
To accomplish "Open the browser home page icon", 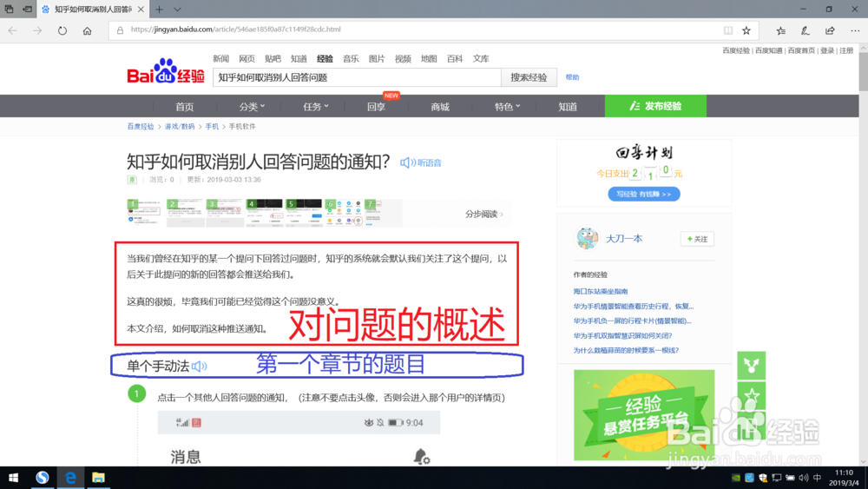I will [x=87, y=30].
